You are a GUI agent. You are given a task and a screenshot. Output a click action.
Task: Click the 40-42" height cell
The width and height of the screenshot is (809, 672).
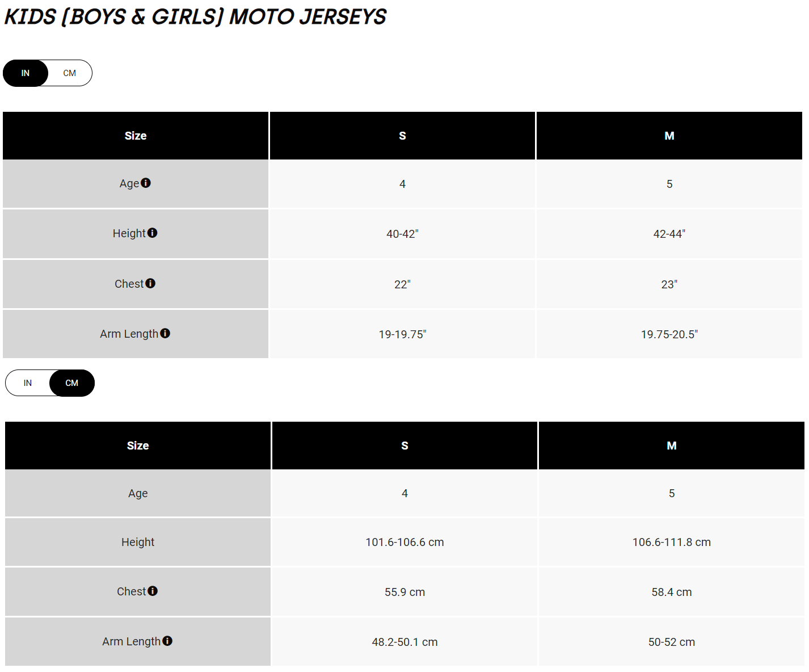click(x=402, y=234)
